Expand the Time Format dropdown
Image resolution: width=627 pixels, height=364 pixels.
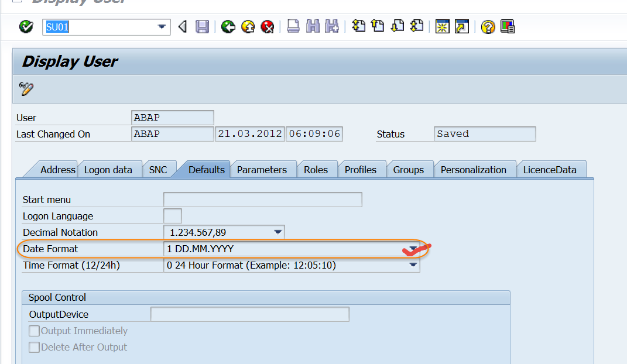click(413, 265)
